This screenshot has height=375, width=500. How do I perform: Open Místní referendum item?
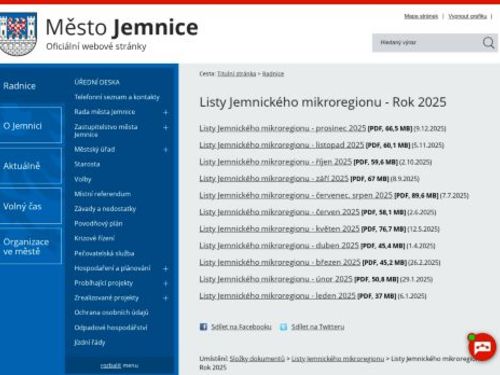pyautogui.click(x=103, y=194)
